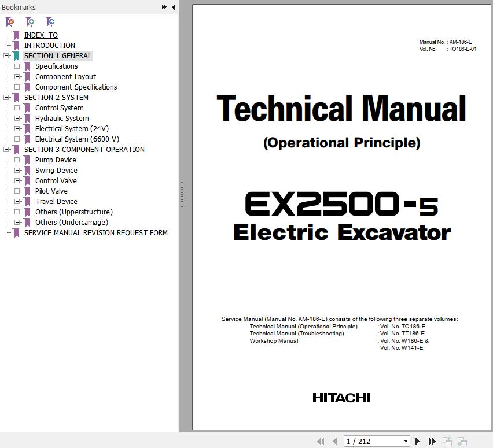Image resolution: width=493 pixels, height=448 pixels.
Task: Expand the Control System bookmark
Action: pyautogui.click(x=17, y=108)
